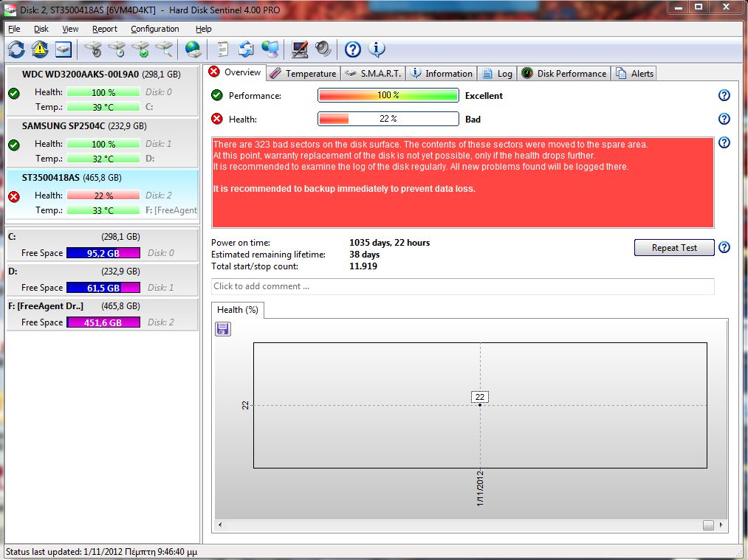Open the Report menu

coord(104,29)
